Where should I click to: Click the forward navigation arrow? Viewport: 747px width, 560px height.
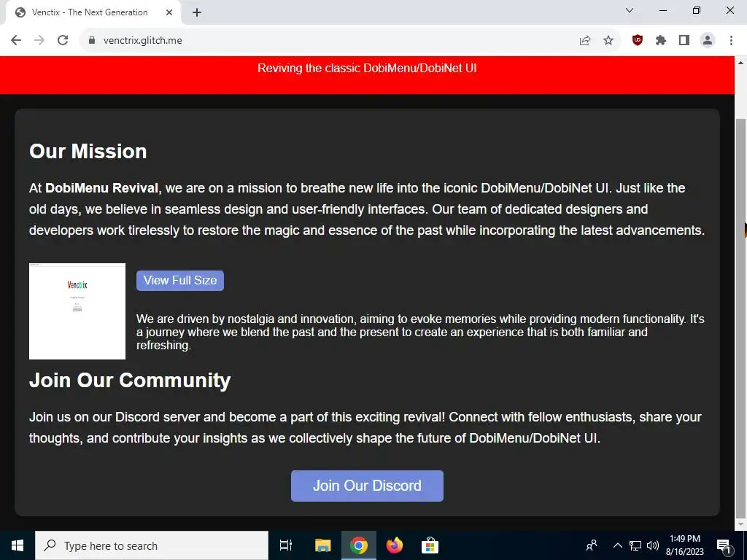point(39,41)
